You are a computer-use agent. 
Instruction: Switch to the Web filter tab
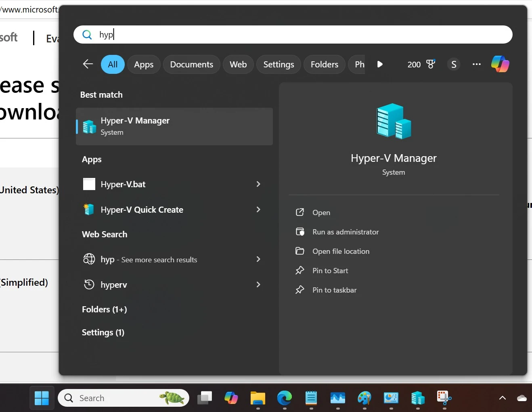(238, 65)
